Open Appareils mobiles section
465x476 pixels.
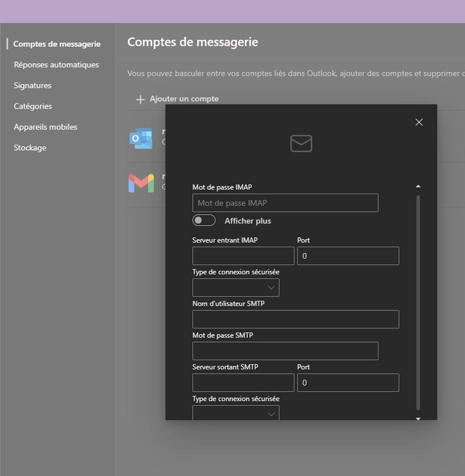point(46,127)
